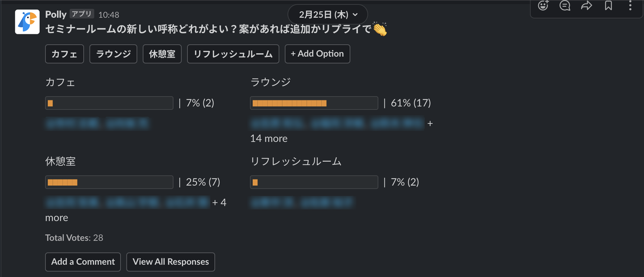
Task: Open the three-dot more actions menu
Action: click(x=630, y=6)
